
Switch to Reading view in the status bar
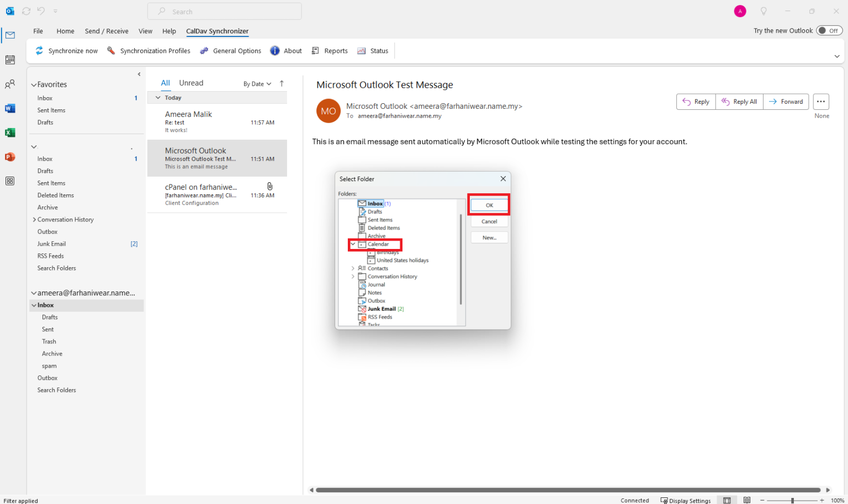tap(747, 500)
